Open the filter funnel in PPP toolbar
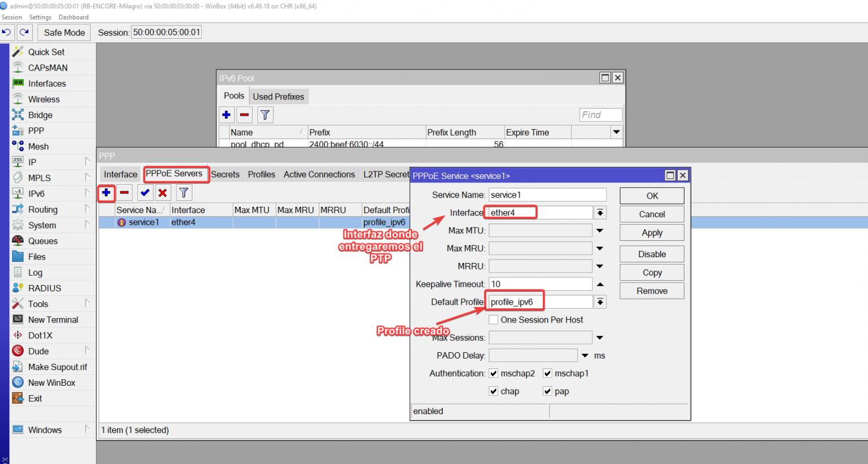 point(183,192)
